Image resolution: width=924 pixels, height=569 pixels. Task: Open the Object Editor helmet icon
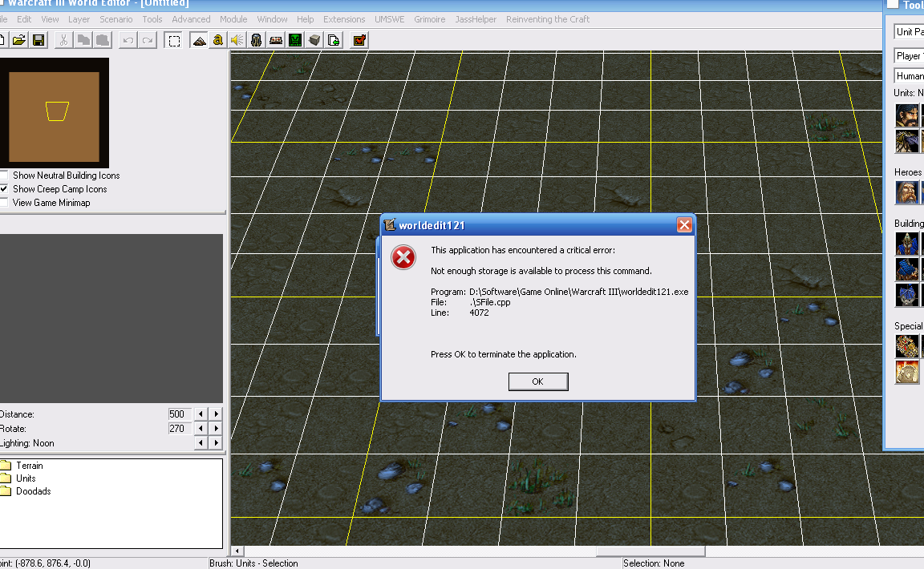[x=257, y=40]
